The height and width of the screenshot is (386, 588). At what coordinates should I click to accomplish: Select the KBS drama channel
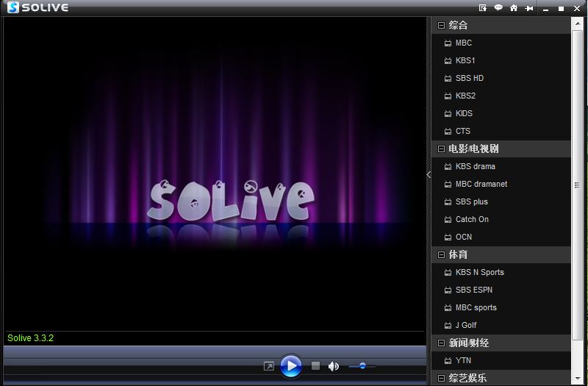tap(475, 166)
